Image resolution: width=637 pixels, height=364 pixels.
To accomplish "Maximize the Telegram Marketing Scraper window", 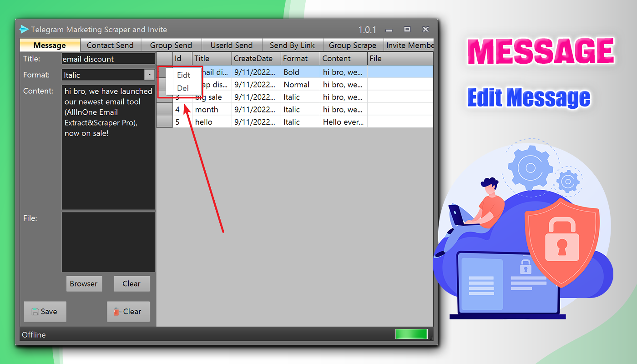I will coord(407,30).
